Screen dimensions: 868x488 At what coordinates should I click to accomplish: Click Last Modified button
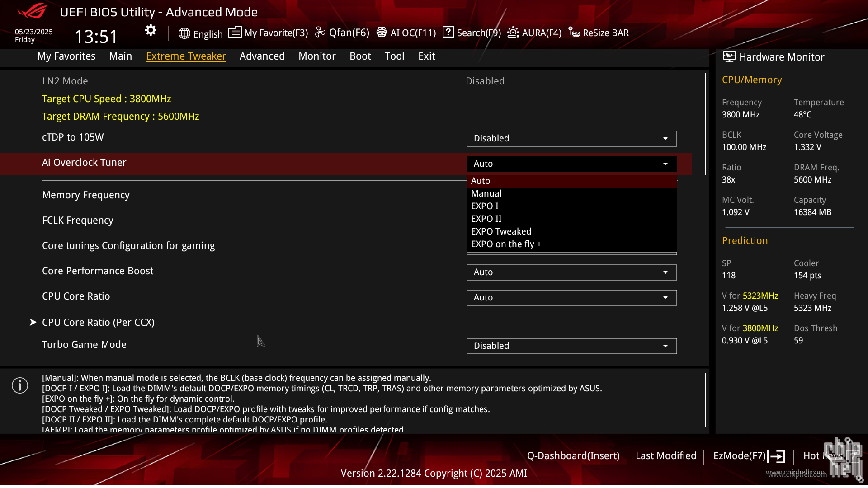pyautogui.click(x=666, y=456)
